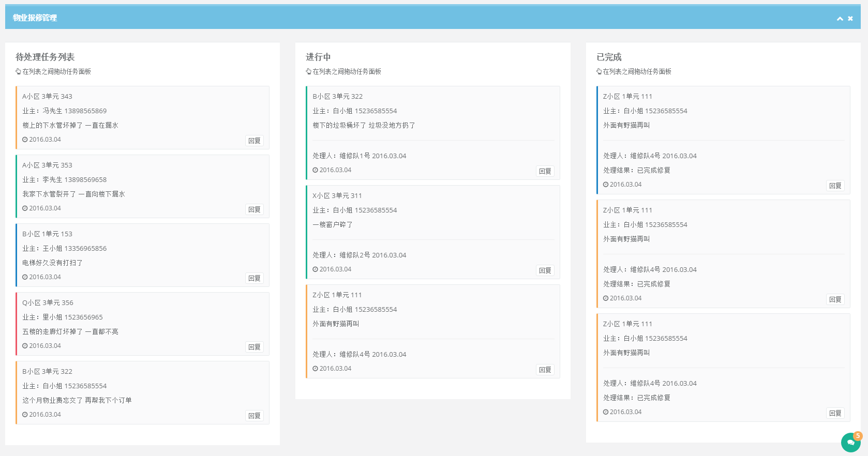Collapse the 物业报修管理 panel with chevron
Screen dimensions: 868x456
click(840, 19)
